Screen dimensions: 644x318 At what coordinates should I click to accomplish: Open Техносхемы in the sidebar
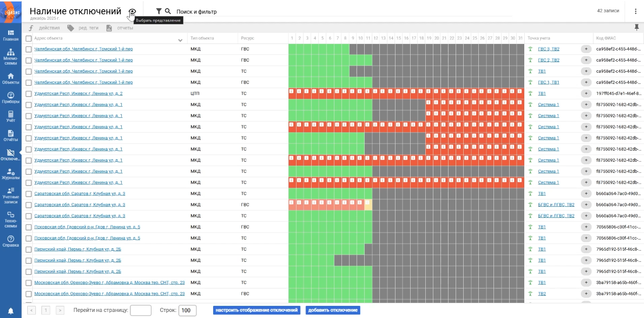pyautogui.click(x=11, y=218)
